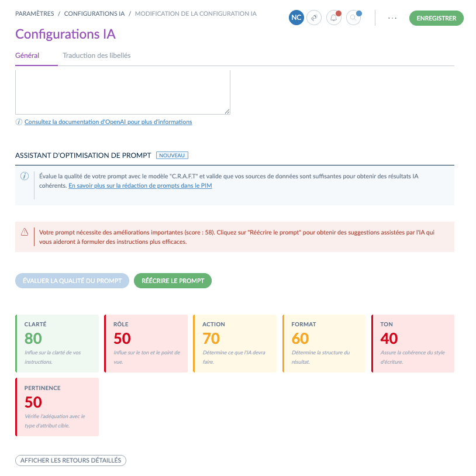This screenshot has width=476, height=476.
Task: Open the notifications bell icon
Action: tap(334, 18)
